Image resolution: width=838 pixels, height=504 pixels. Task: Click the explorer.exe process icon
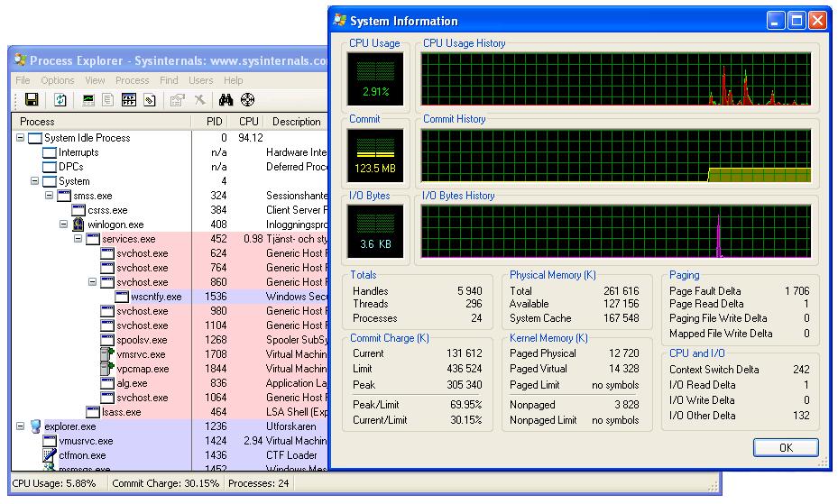point(35,426)
